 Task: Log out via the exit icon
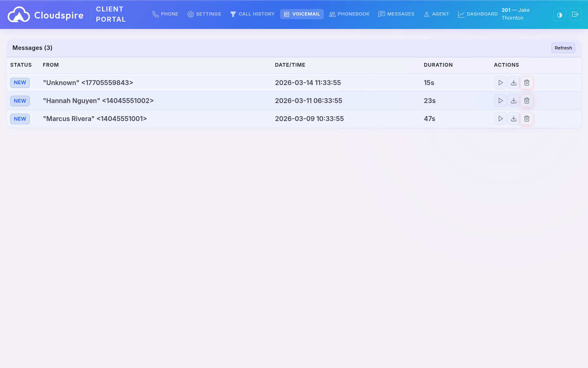click(x=575, y=14)
